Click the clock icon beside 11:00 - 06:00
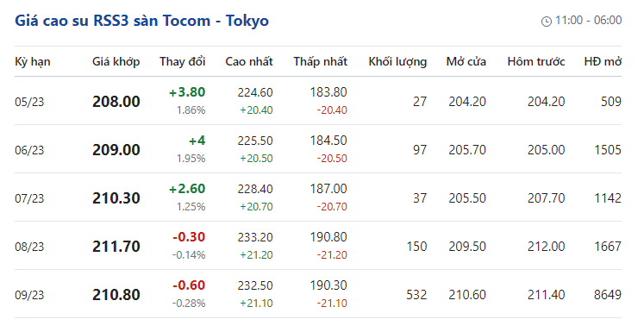The width and height of the screenshot is (644, 332). click(x=547, y=21)
